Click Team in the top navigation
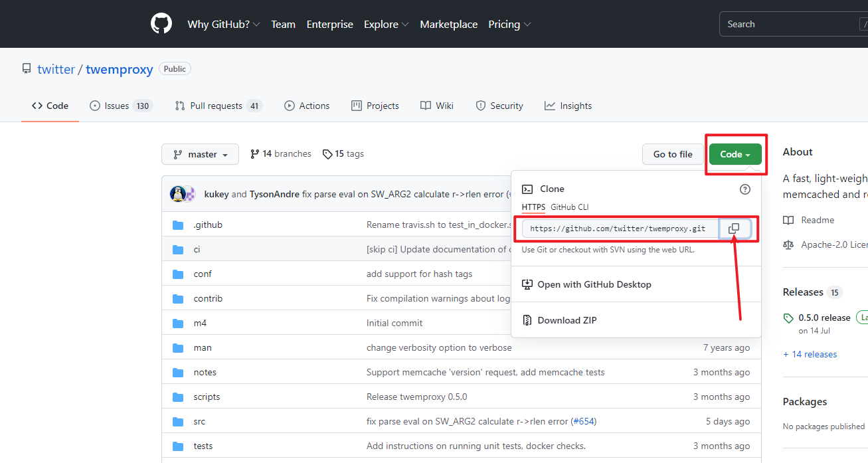868x463 pixels. pos(283,24)
